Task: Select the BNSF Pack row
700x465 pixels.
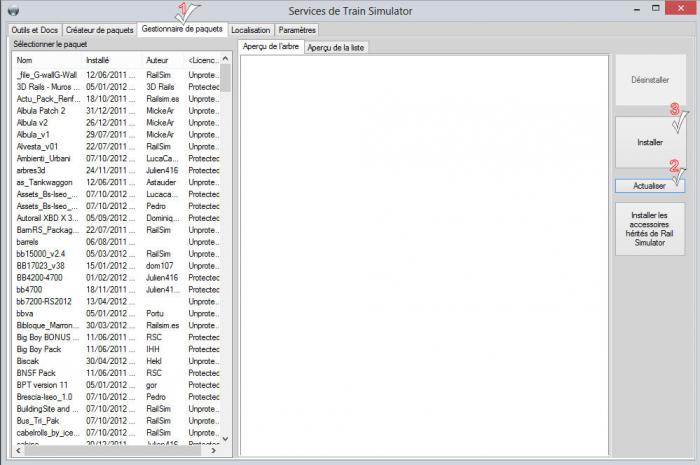Action: [x=38, y=372]
